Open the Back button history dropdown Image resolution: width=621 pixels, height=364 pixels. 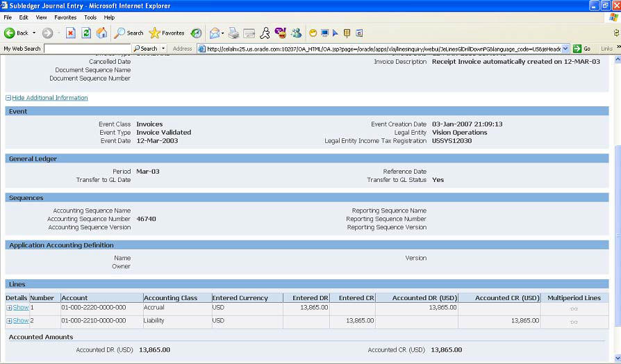pos(34,33)
